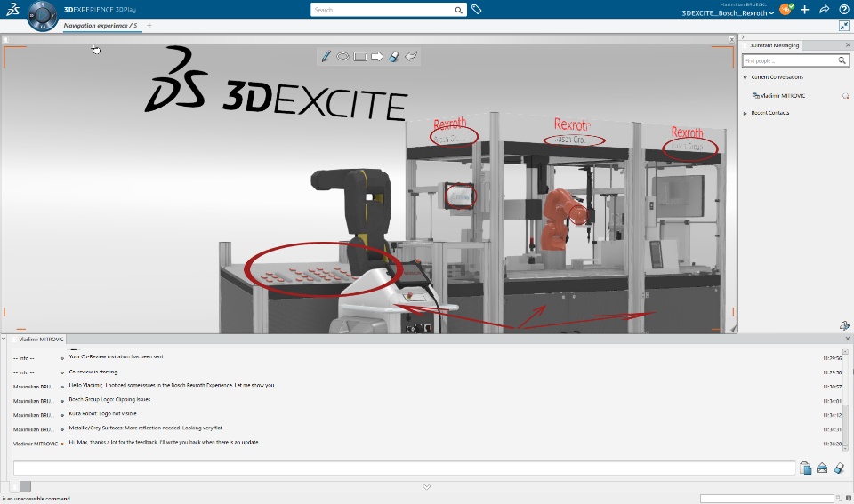Click the chat scrollbar up arrow
The width and height of the screenshot is (854, 504).
(845, 353)
